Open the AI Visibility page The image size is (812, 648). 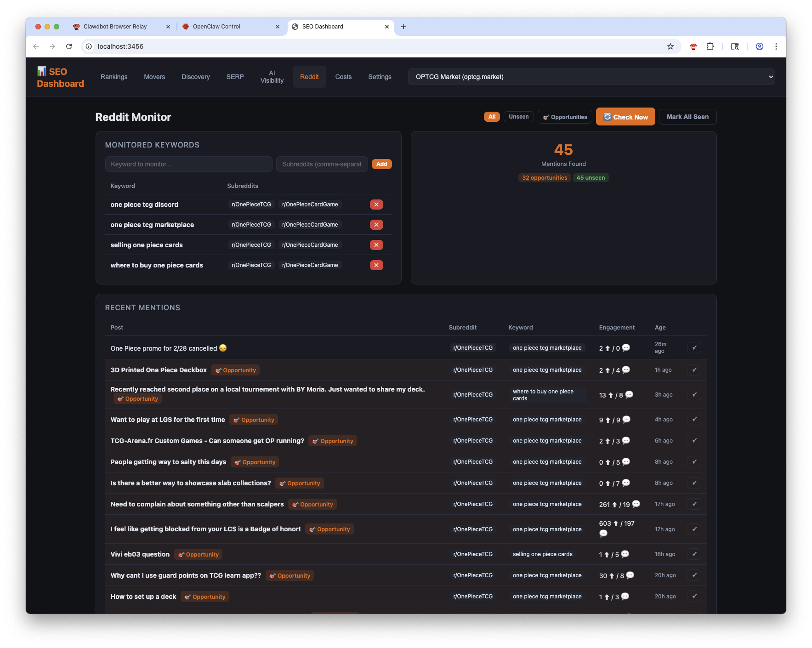272,77
